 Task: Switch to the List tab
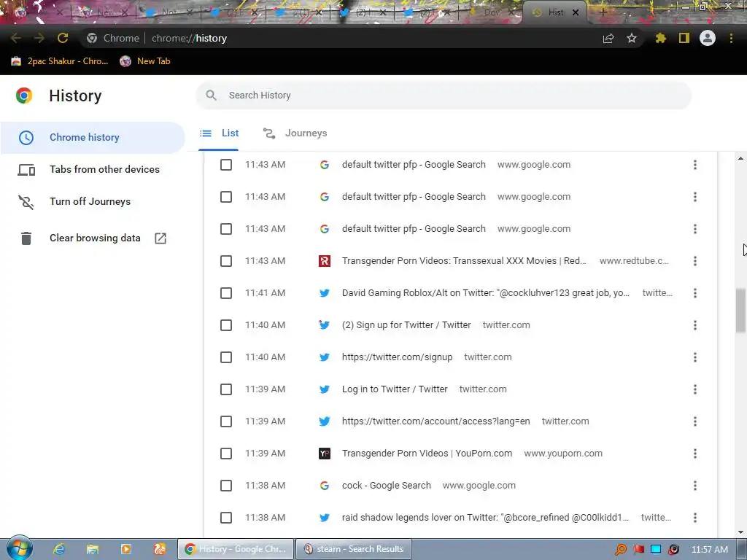pyautogui.click(x=219, y=133)
